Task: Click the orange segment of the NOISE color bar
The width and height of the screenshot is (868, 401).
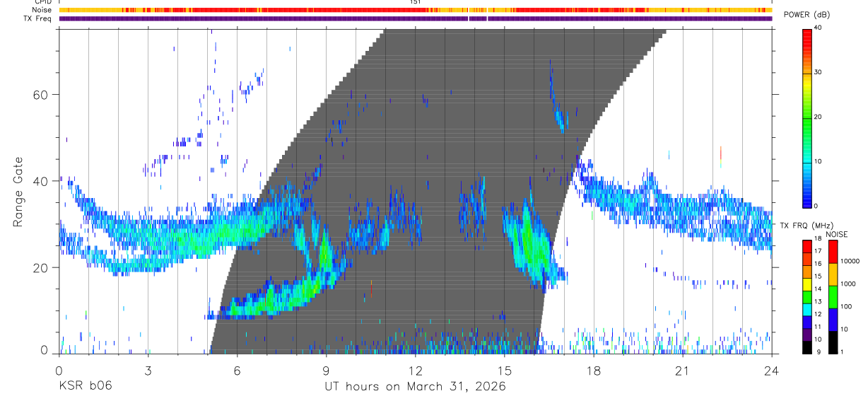Action: tap(833, 274)
